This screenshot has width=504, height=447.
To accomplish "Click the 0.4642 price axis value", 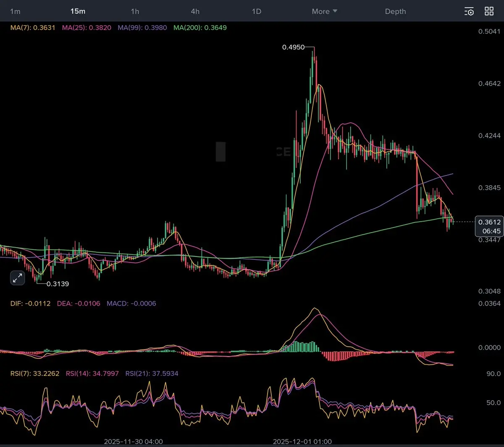I will click(489, 84).
